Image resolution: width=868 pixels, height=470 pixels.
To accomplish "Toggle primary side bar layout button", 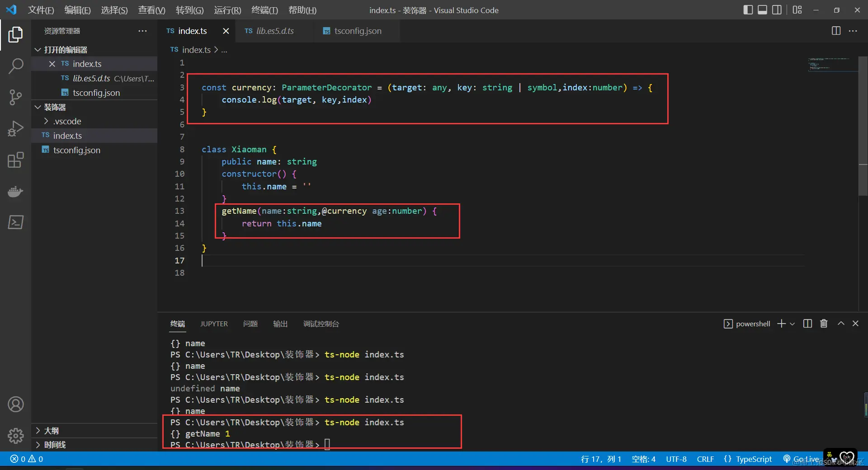I will (748, 9).
